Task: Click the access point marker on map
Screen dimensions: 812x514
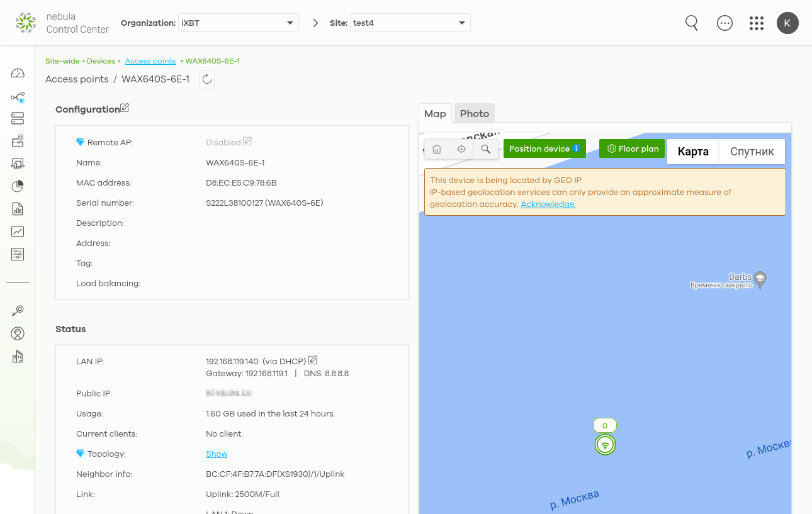Action: pos(605,445)
